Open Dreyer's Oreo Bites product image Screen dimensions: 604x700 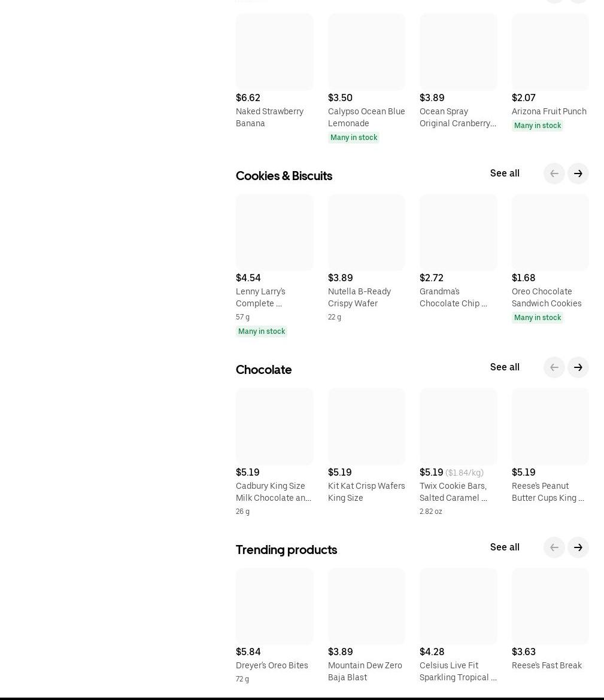(x=274, y=606)
